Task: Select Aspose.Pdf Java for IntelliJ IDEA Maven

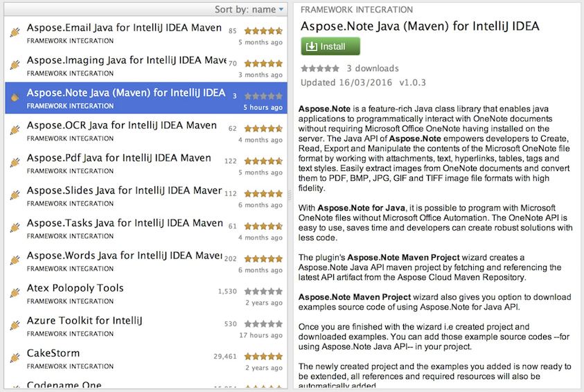Action: (x=145, y=163)
